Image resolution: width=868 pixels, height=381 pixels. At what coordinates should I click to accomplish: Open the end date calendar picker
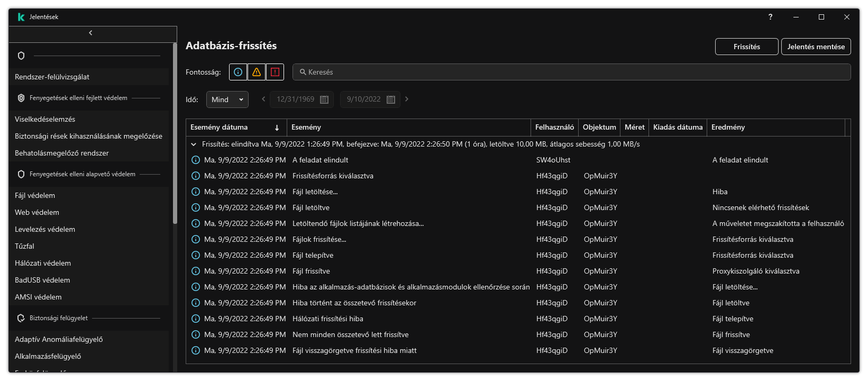(x=391, y=99)
